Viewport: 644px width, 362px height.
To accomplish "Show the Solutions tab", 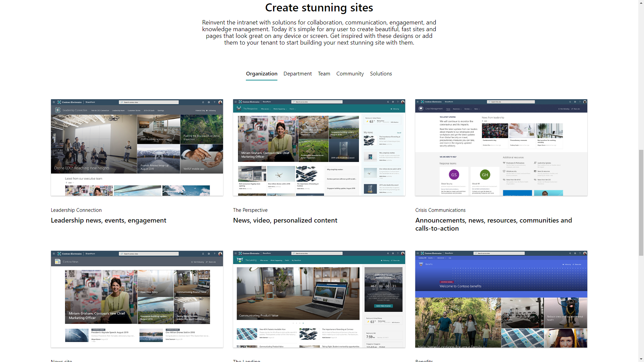I will (x=381, y=74).
